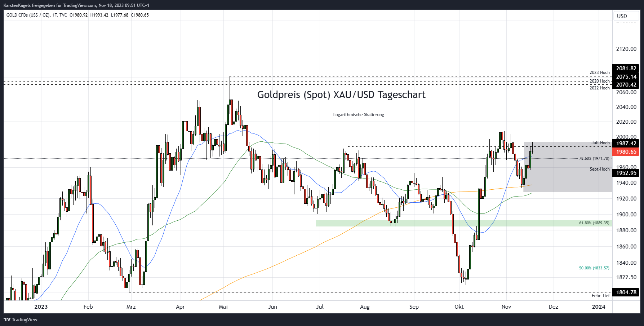Click the 2081.82 price label
This screenshot has height=326, width=644.
coord(626,68)
